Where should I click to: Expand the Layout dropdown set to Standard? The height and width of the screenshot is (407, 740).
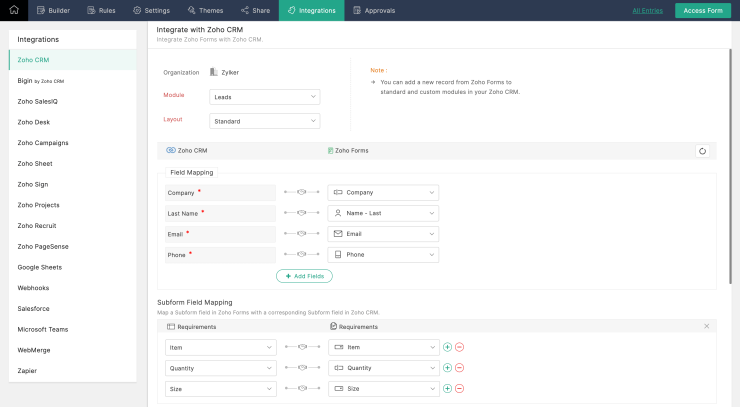[x=264, y=121]
